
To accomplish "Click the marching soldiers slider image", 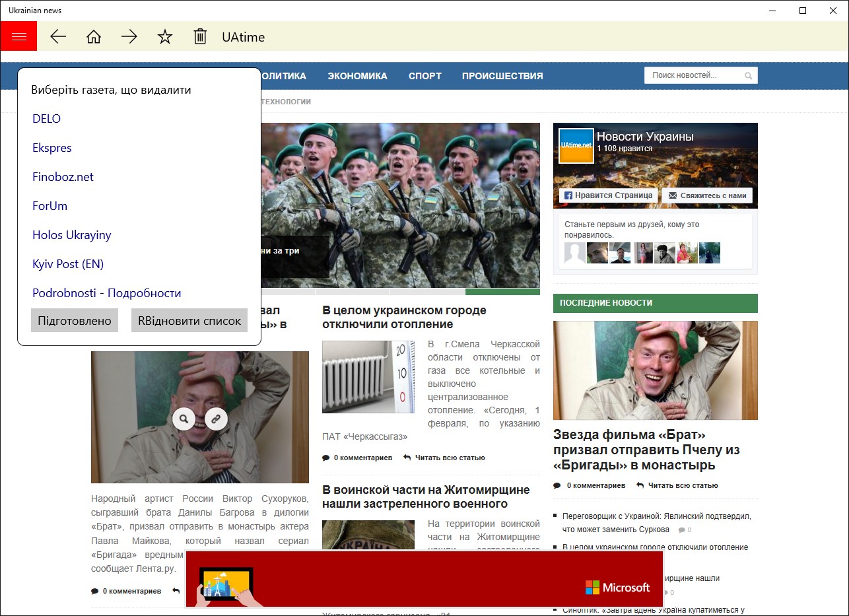I will (401, 205).
